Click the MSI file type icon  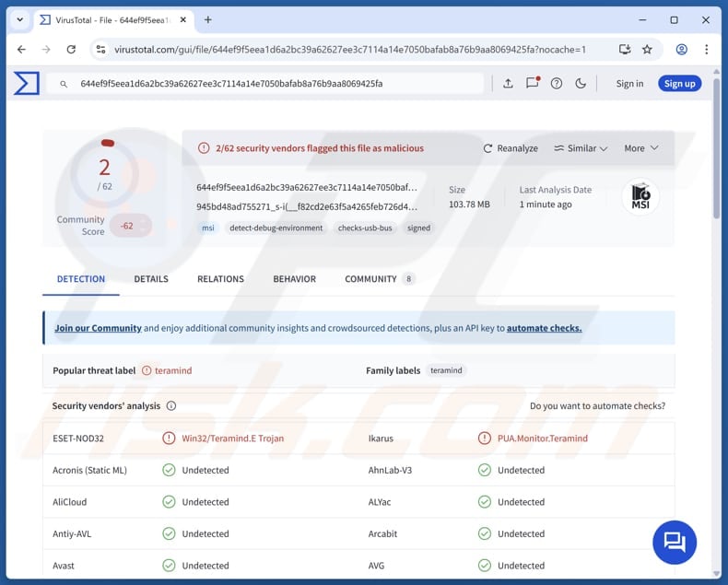click(640, 196)
